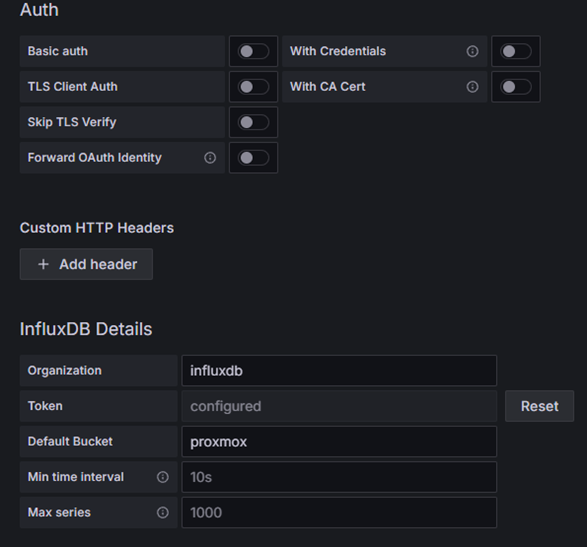Select the Organization label

pos(64,371)
